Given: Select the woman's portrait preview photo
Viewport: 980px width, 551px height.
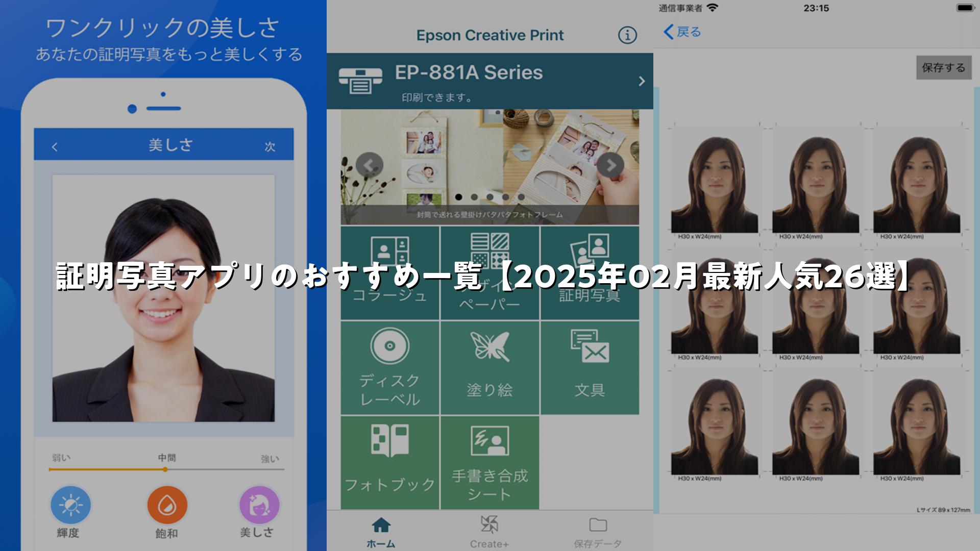Looking at the screenshot, I should pyautogui.click(x=163, y=298).
